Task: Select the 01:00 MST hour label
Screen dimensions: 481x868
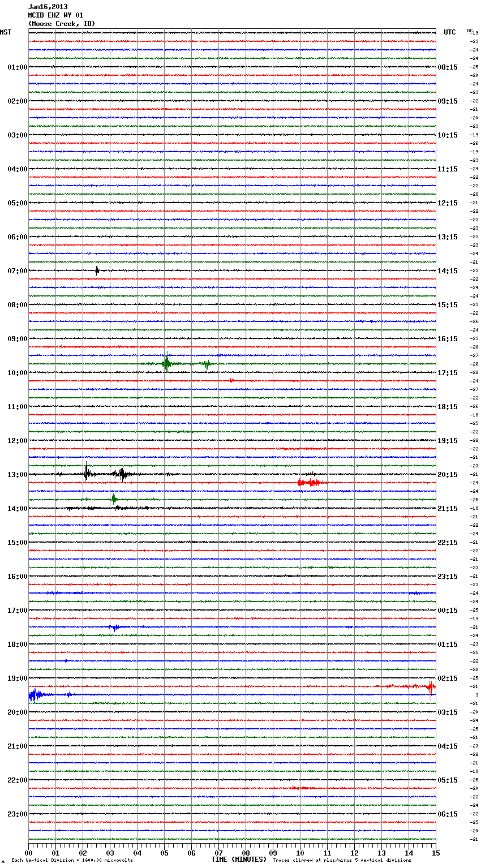Action: (x=17, y=67)
